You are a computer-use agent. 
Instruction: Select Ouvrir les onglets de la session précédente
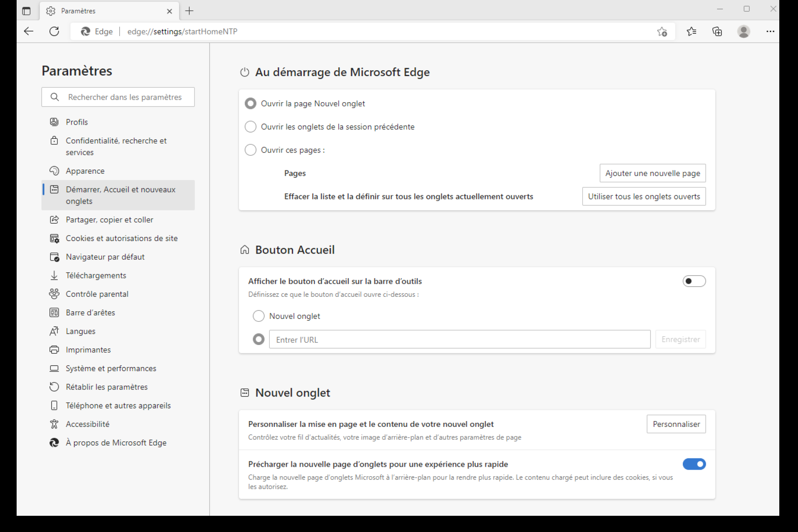pyautogui.click(x=251, y=127)
